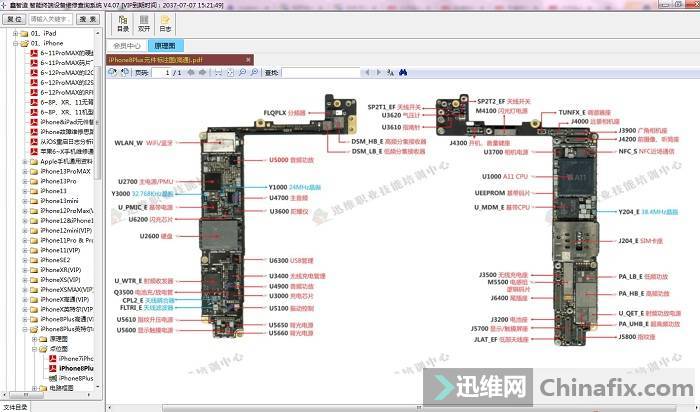The width and height of the screenshot is (700, 412).
Task: Select the 原理图 tab
Action: (162, 46)
